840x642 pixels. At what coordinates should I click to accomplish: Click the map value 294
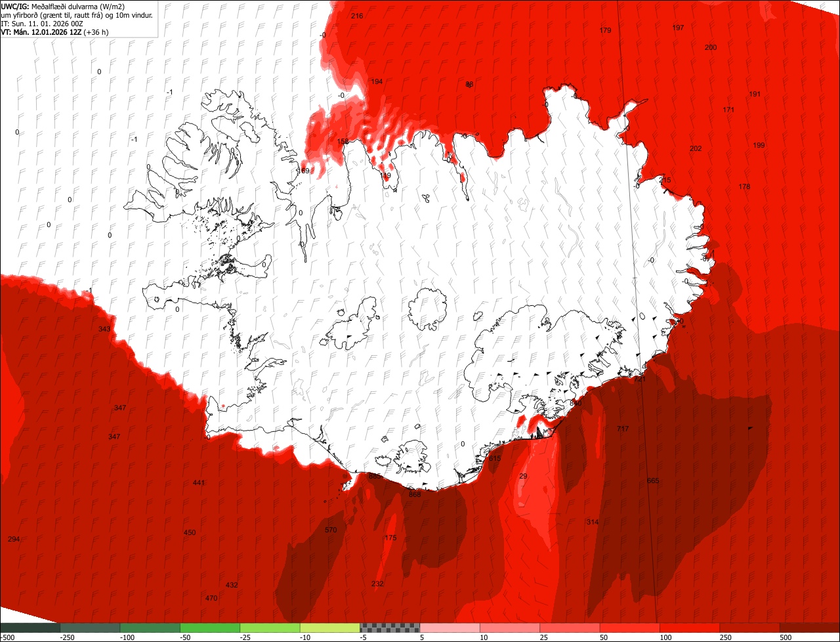[x=14, y=539]
